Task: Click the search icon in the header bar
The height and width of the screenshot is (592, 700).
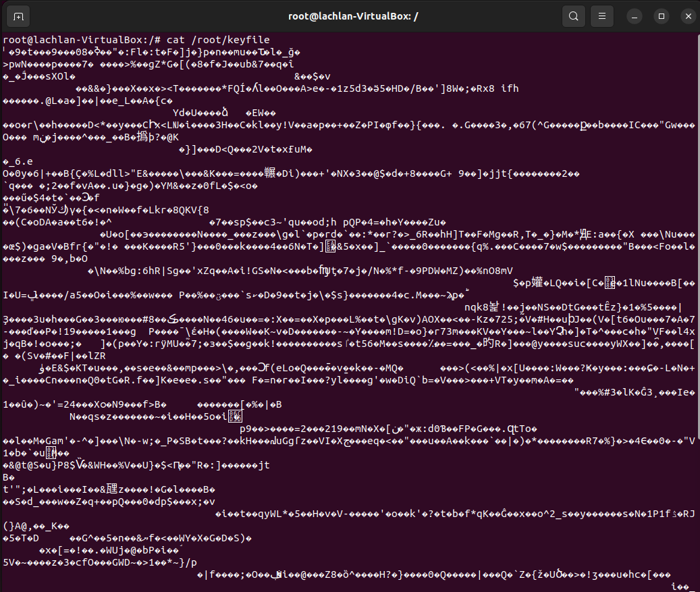Action: [573, 16]
